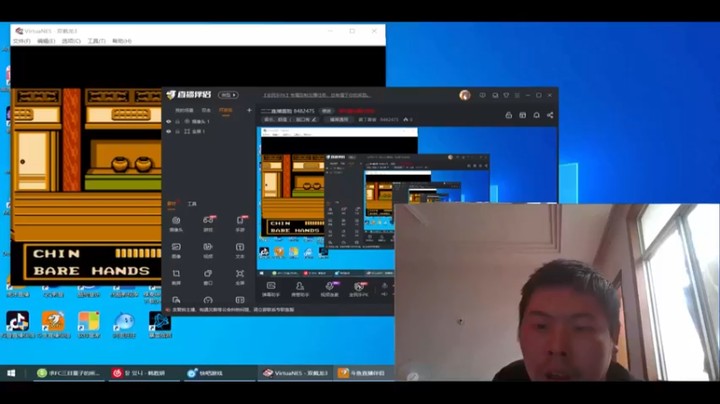Open notifications bell in streaming assistant
720x404 pixels.
pyautogui.click(x=536, y=115)
